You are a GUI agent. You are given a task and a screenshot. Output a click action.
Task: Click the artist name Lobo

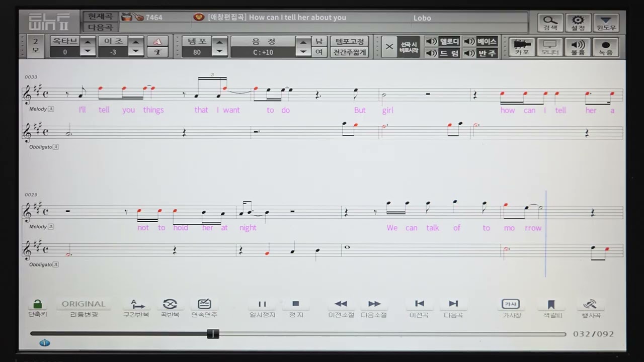click(x=422, y=18)
